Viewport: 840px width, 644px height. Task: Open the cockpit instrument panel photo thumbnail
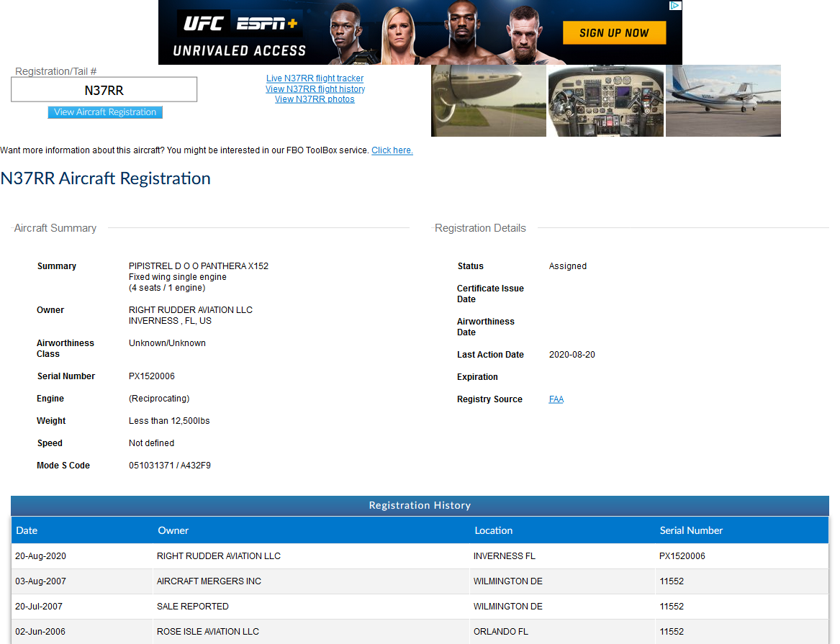[x=606, y=101]
